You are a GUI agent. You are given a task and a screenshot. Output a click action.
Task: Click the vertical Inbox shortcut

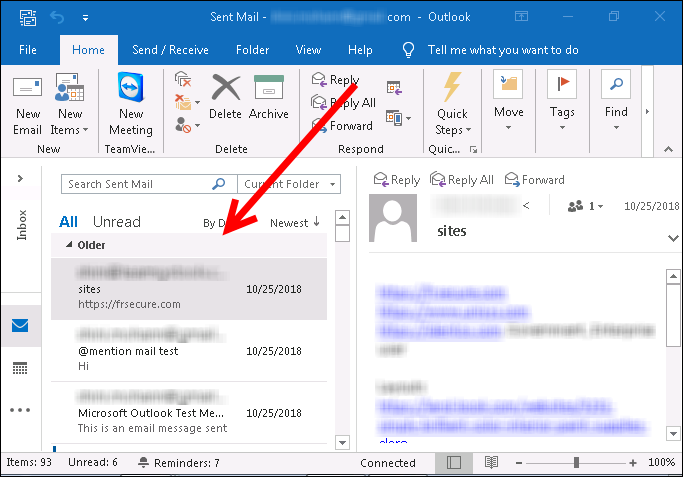(x=21, y=225)
